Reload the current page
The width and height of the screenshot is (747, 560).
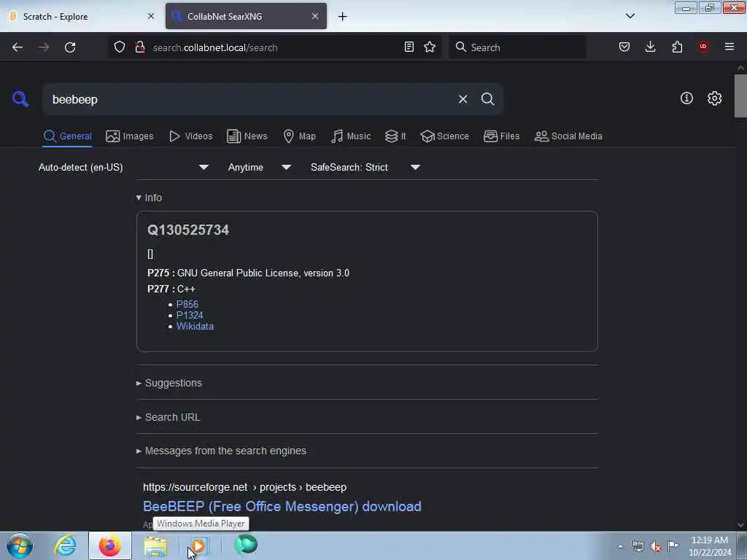[70, 47]
